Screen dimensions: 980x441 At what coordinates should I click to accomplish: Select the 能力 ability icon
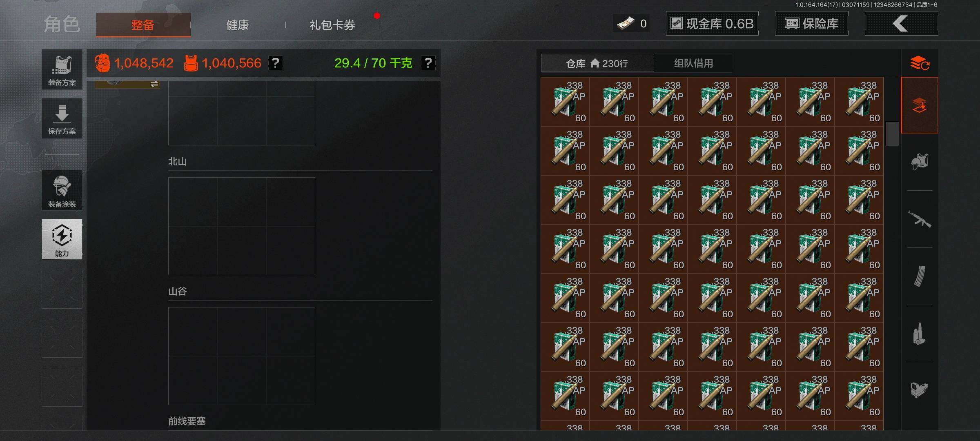(x=62, y=239)
